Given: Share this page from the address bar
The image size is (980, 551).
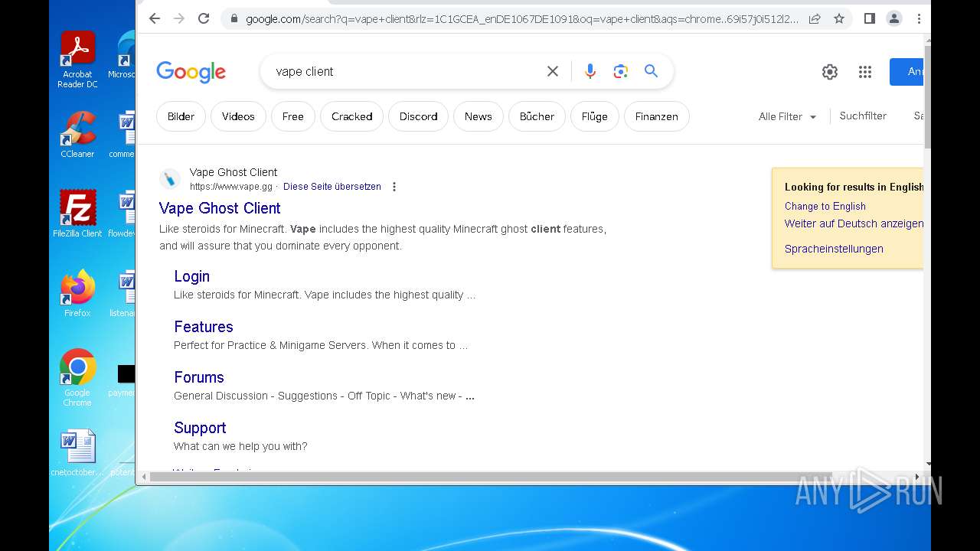Looking at the screenshot, I should click(815, 18).
